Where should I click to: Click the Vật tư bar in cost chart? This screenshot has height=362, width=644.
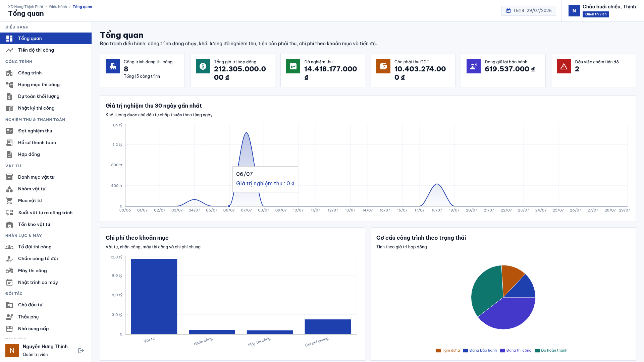coord(154,297)
